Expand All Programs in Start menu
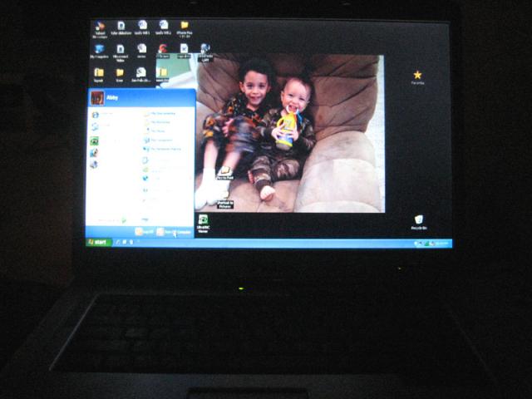This screenshot has height=399, width=532. coord(112,220)
